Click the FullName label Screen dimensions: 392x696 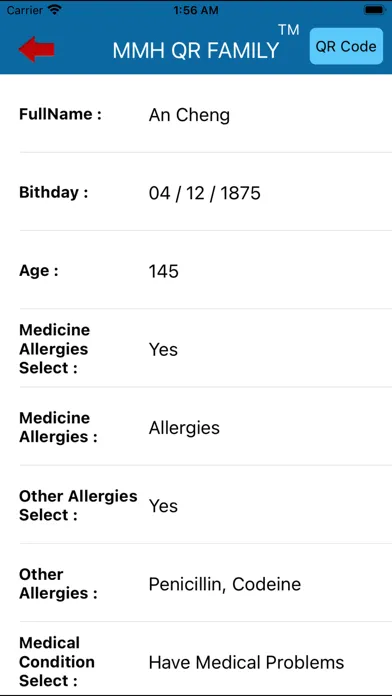click(60, 114)
